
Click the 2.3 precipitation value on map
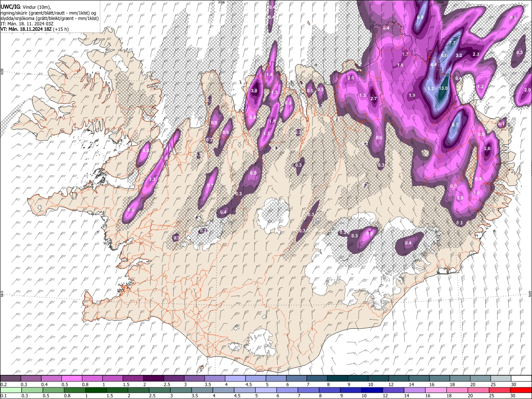click(x=476, y=54)
